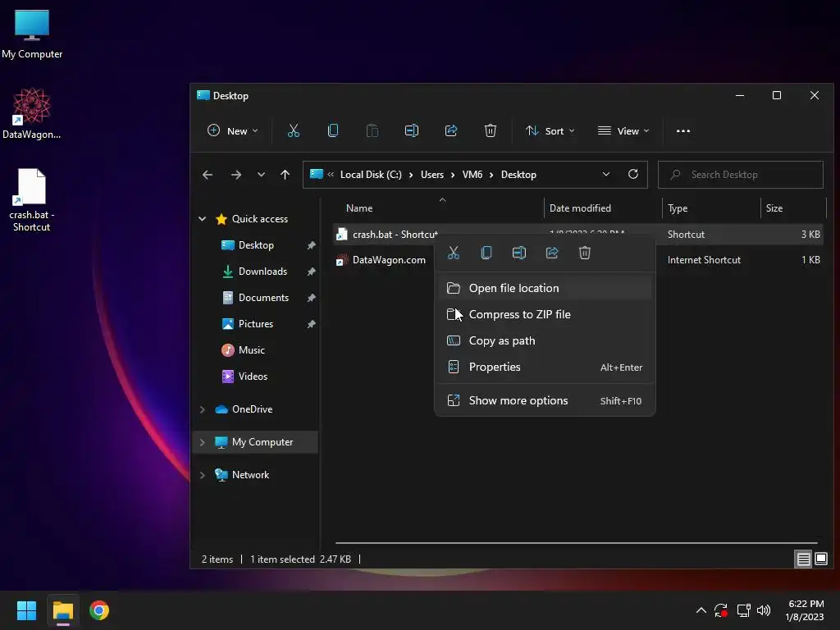The image size is (840, 630).
Task: Click the horizontal scrollbar in file list
Action: (x=577, y=543)
